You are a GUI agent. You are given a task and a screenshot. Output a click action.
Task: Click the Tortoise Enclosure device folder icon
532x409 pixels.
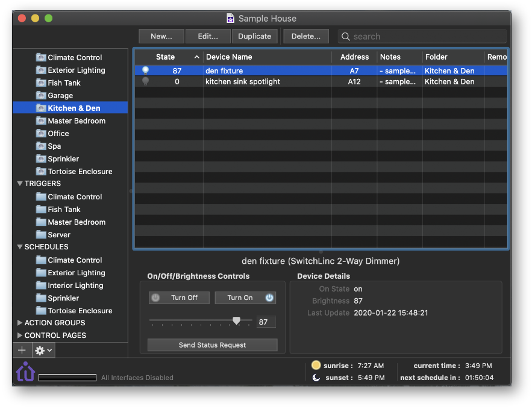pyautogui.click(x=41, y=171)
